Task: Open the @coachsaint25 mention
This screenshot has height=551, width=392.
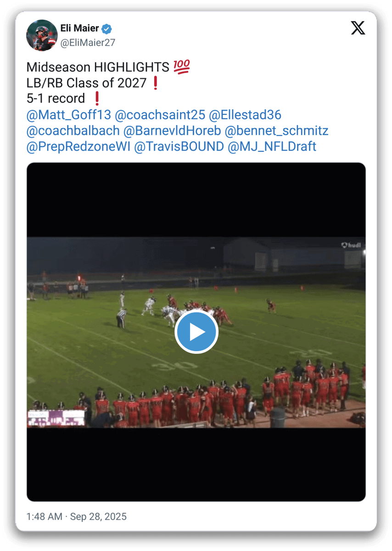Action: tap(160, 115)
